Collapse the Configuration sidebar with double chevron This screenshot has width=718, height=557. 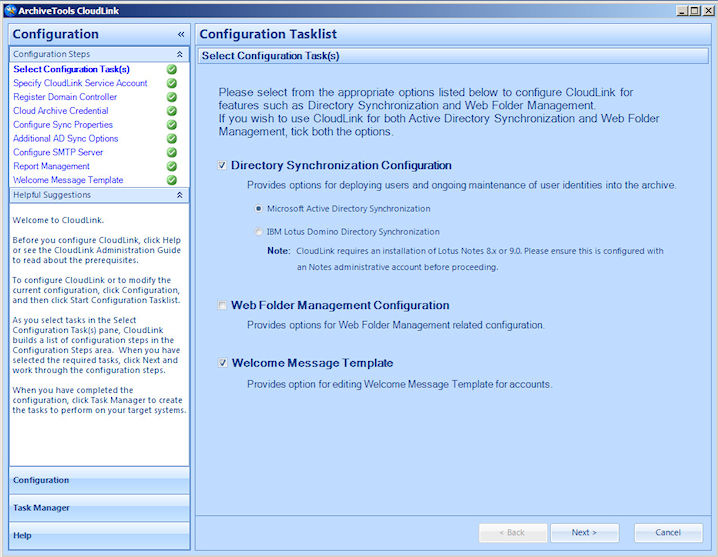click(x=181, y=34)
